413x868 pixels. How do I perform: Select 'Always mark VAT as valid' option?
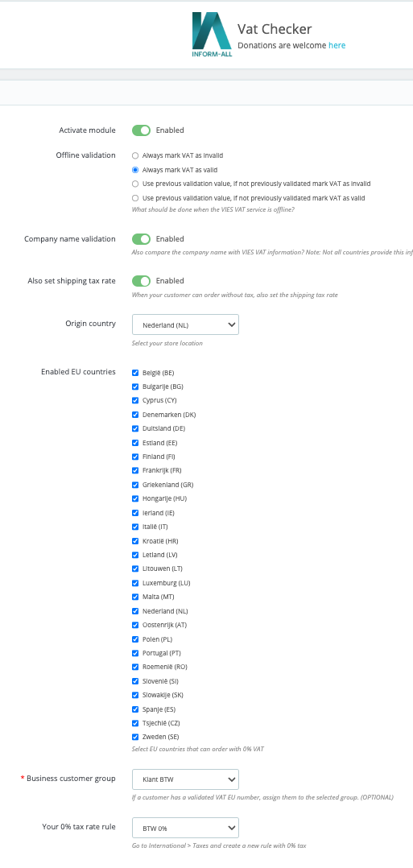click(x=135, y=170)
